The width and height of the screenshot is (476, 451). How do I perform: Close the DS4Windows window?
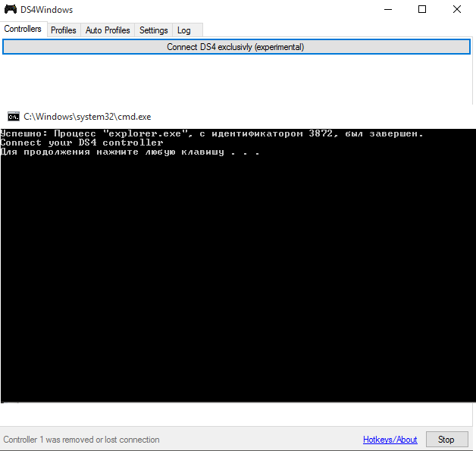tap(457, 9)
